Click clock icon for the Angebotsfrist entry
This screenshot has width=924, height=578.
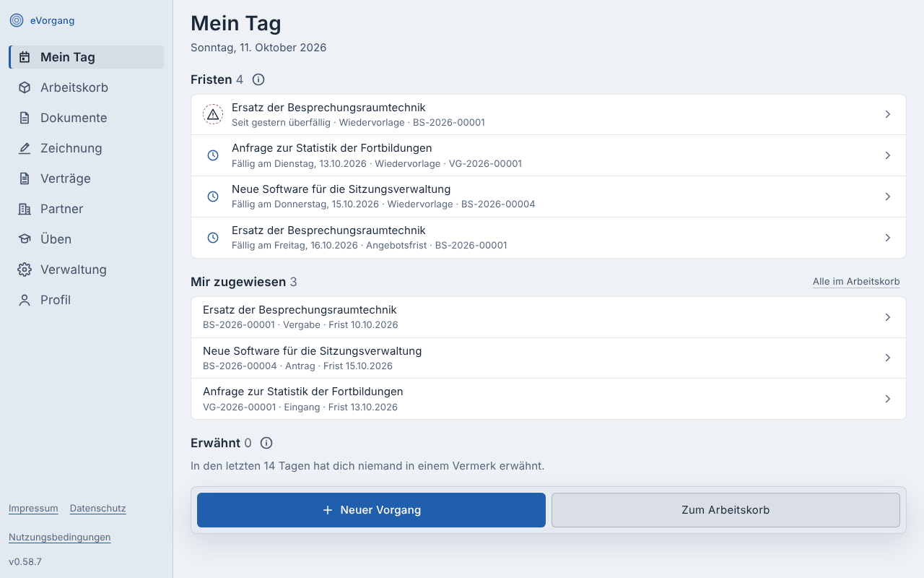[x=213, y=238]
